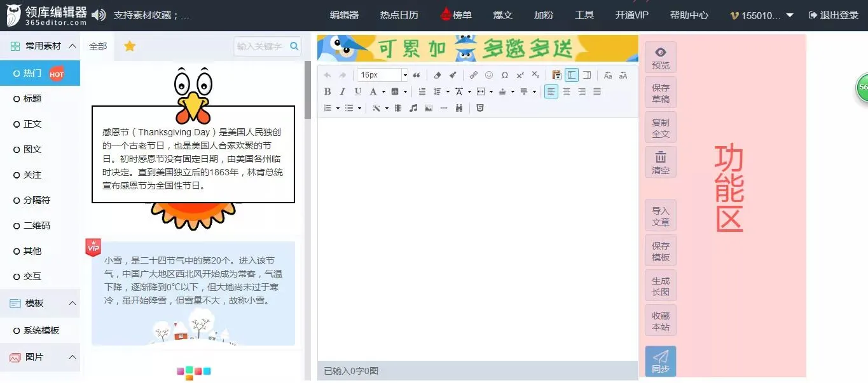Viewport: 868px width, 383px height.
Task: Open 工具 in the top menu
Action: [x=584, y=15]
